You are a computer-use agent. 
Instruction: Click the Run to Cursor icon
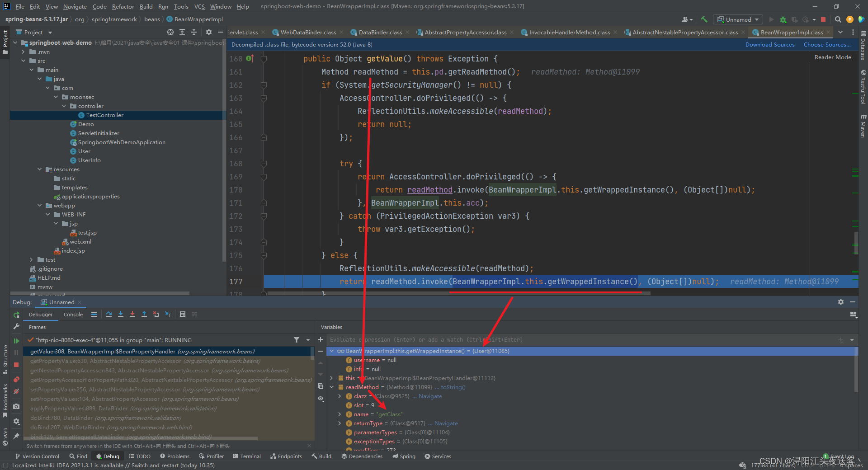pos(168,314)
